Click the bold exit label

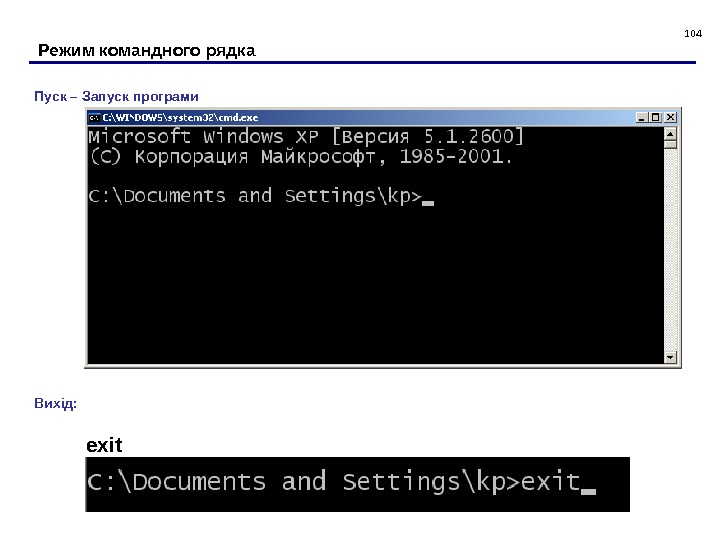[x=104, y=445]
